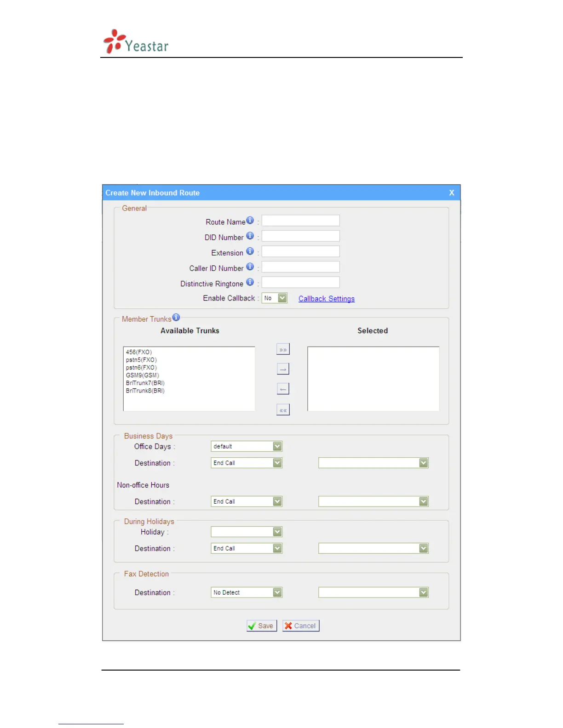Open Business Days Destination End Call dropdown
563x728 pixels.
pyautogui.click(x=247, y=463)
